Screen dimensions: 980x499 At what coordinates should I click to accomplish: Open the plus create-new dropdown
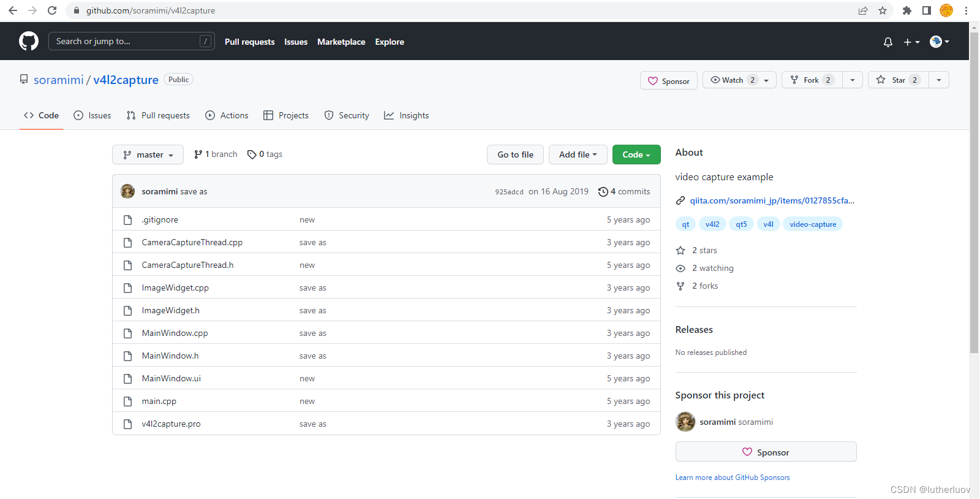click(911, 42)
